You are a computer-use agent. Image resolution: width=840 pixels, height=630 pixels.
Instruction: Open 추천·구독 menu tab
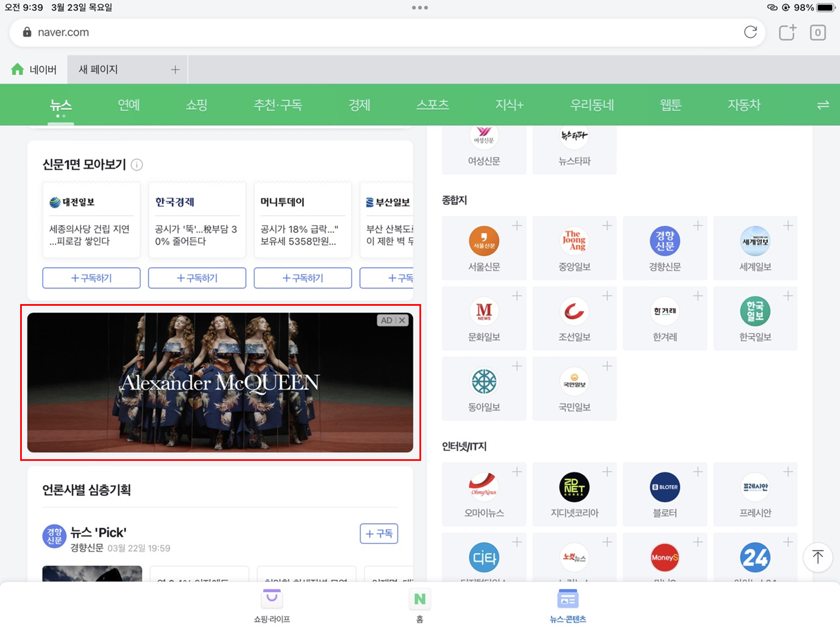(x=278, y=105)
